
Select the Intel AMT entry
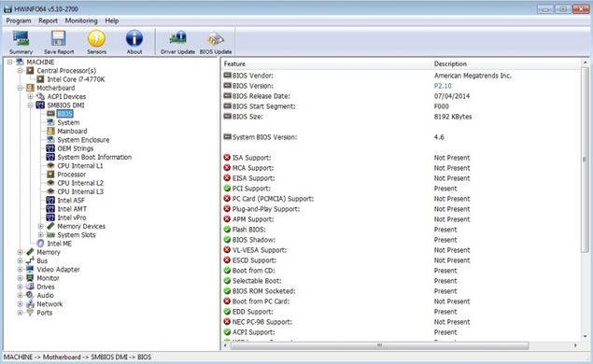tap(72, 209)
